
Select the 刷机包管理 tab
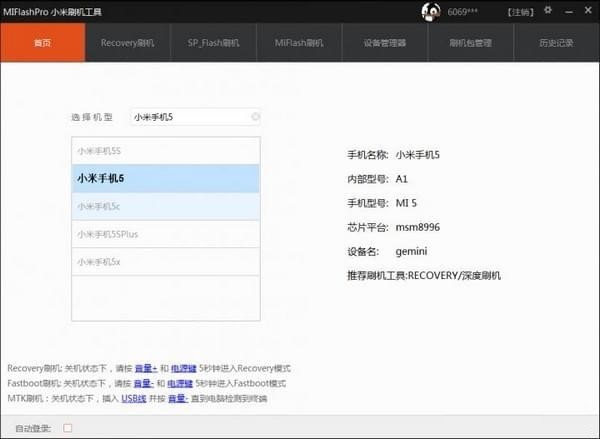(470, 43)
